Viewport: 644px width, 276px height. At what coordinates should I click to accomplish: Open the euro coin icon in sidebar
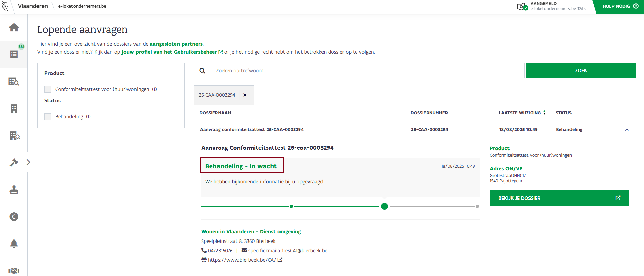coord(14,217)
